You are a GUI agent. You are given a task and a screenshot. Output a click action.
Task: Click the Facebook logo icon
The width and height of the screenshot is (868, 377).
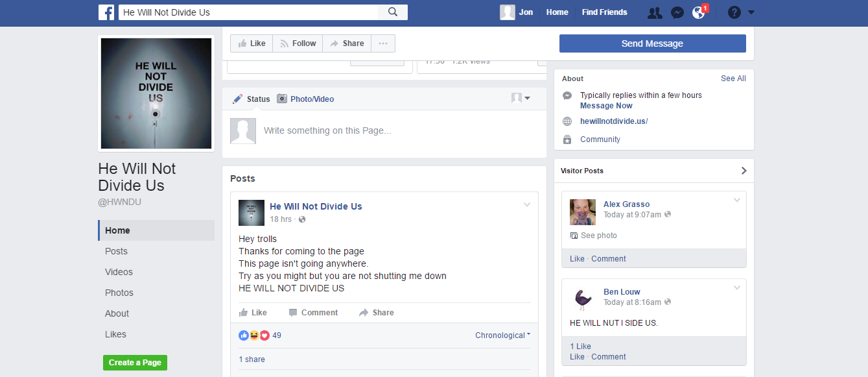[106, 12]
